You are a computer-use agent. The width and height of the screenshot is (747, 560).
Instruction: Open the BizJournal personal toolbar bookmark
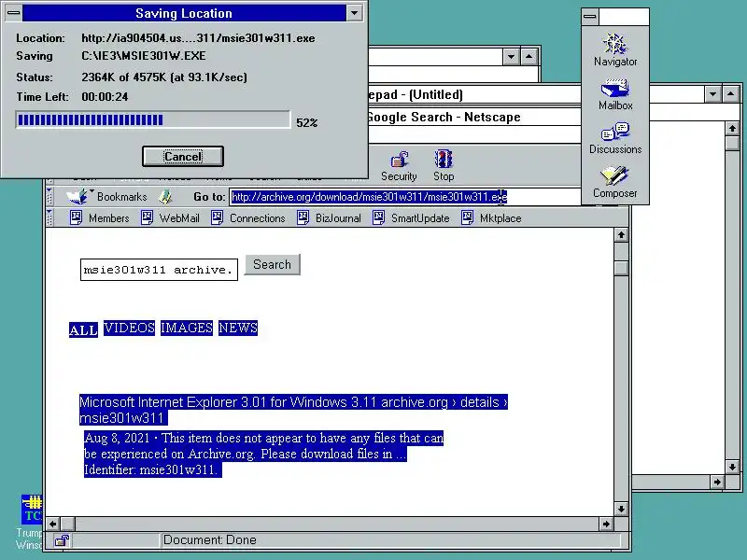(x=329, y=218)
